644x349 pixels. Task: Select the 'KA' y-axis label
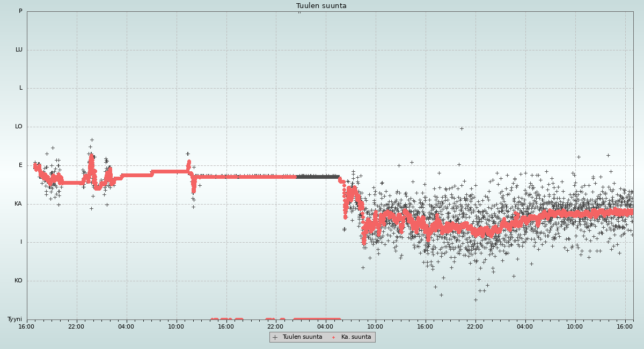[18, 204]
